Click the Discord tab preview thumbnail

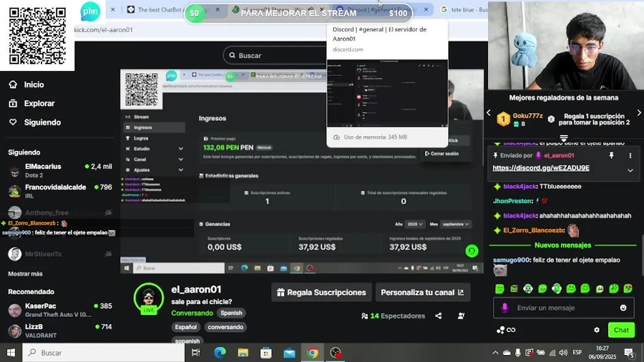pos(387,94)
